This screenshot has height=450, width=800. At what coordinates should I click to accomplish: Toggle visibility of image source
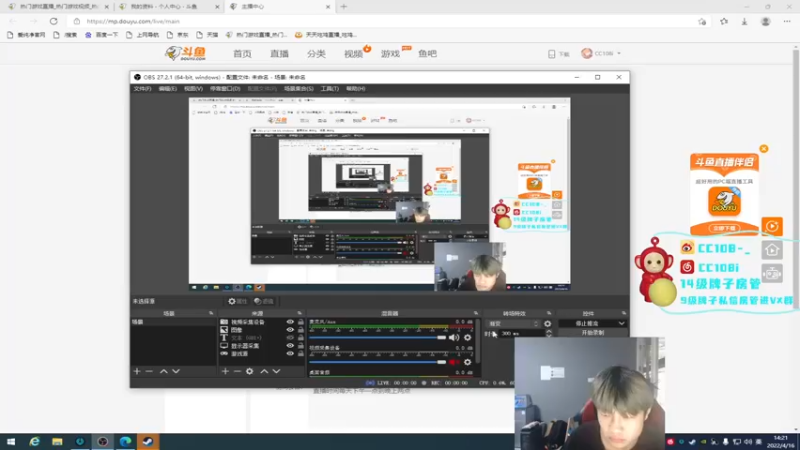coord(290,330)
